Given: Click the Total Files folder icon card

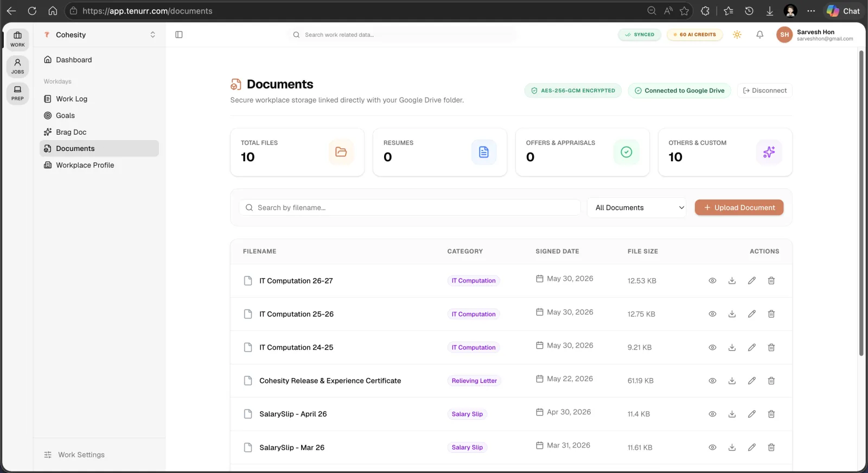Looking at the screenshot, I should (341, 152).
